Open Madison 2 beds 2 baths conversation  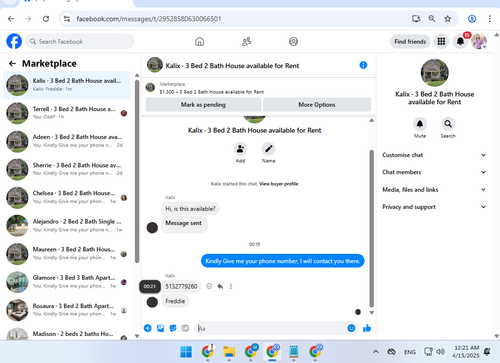point(67,333)
